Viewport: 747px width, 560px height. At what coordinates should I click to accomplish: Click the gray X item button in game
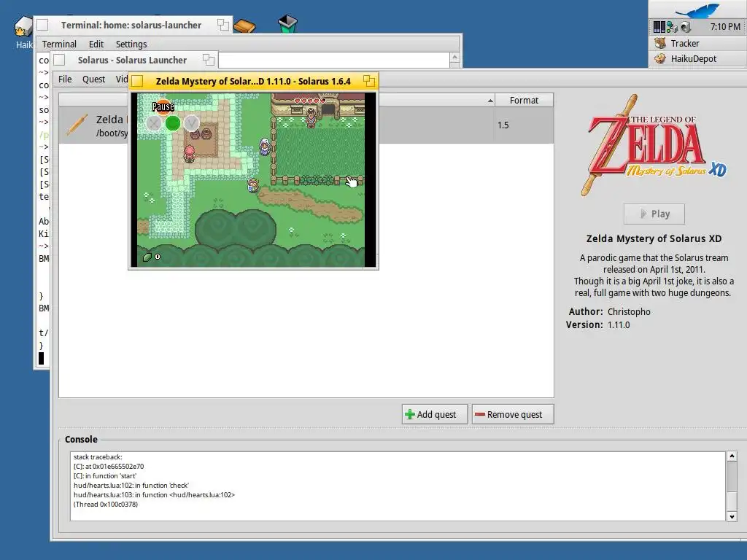pos(154,124)
